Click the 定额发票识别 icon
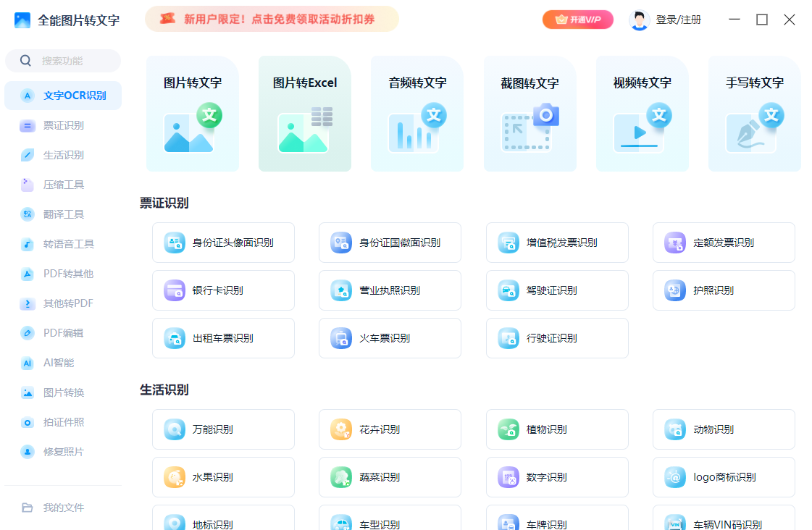The image size is (812, 530). pos(675,243)
